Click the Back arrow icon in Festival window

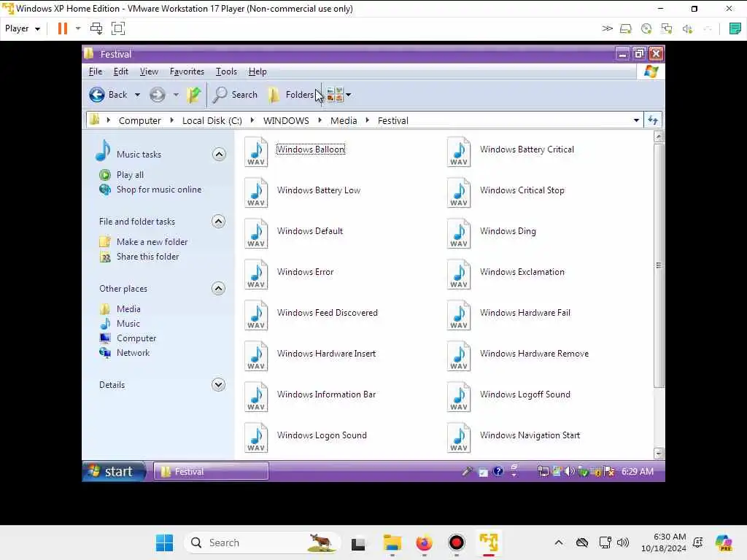pyautogui.click(x=97, y=95)
